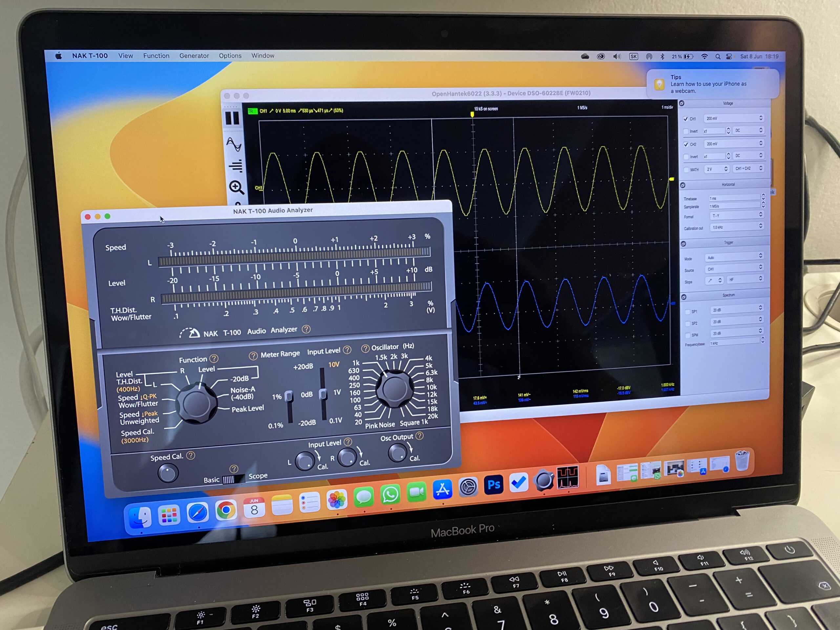Uncheck the CH1 channel checkbox
The image size is (840, 630).
686,119
